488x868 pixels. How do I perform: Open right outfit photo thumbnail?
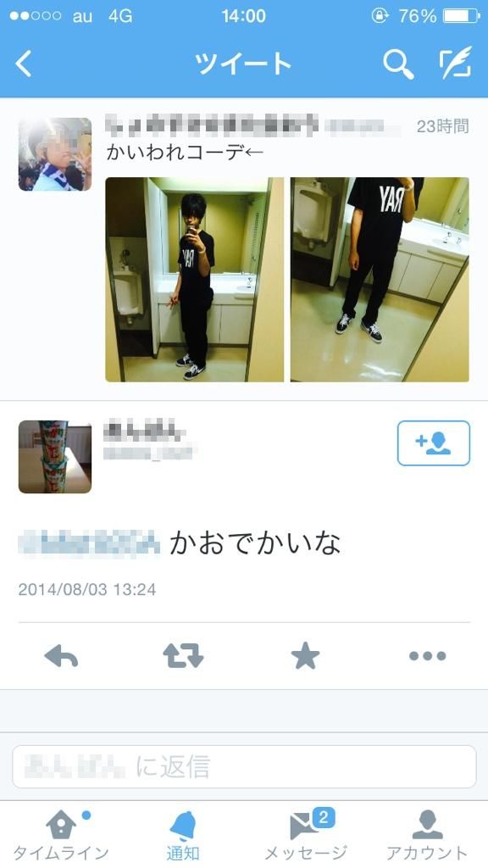[380, 280]
